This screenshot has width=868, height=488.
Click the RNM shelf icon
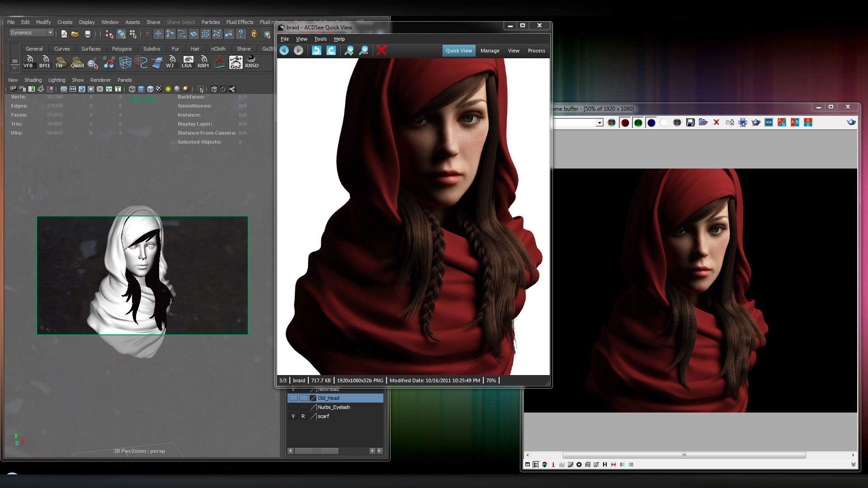pyautogui.click(x=203, y=62)
